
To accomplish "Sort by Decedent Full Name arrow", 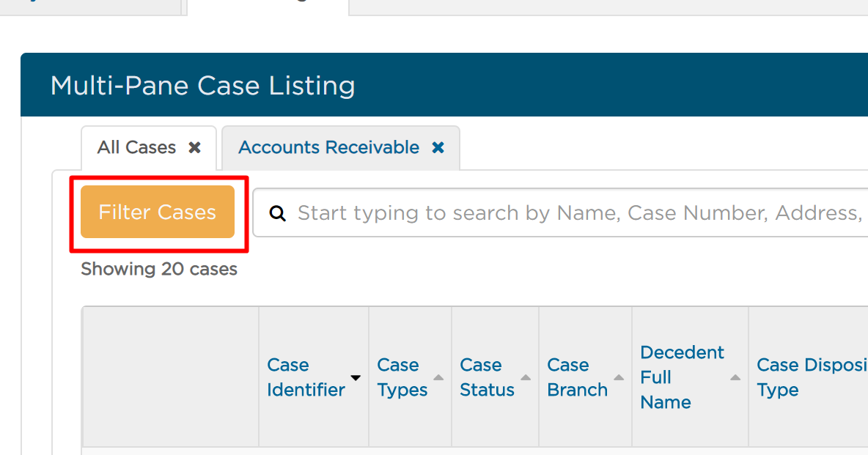I will click(x=735, y=377).
